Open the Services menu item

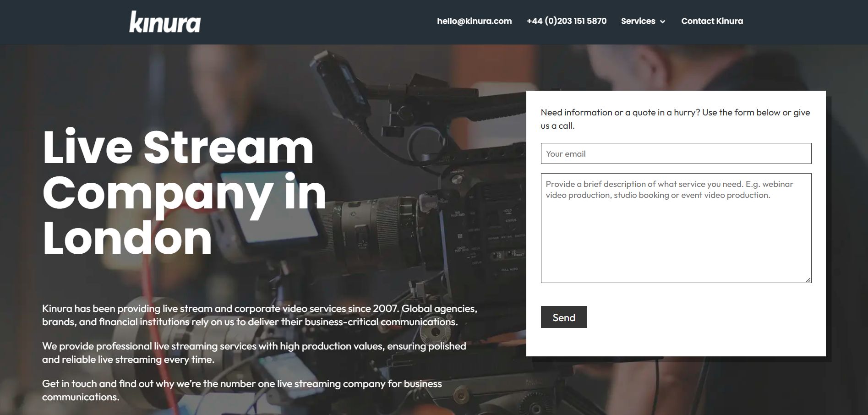638,21
